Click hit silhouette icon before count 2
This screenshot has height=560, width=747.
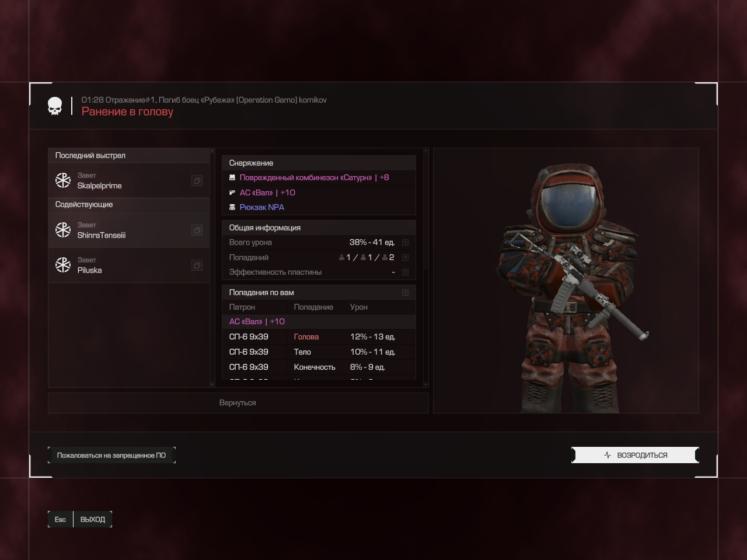point(385,257)
